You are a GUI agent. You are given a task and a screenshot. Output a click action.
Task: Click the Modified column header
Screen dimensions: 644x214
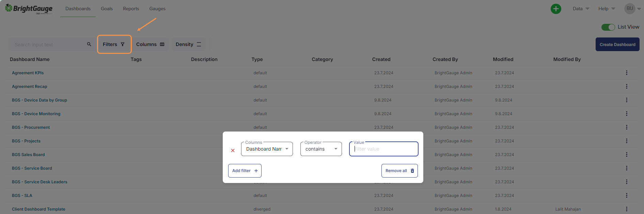pyautogui.click(x=503, y=59)
